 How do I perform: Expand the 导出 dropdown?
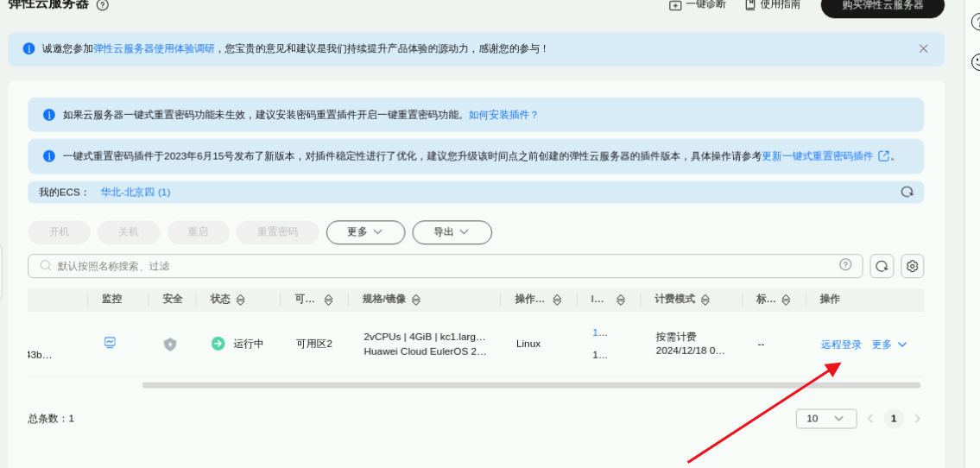click(x=452, y=231)
